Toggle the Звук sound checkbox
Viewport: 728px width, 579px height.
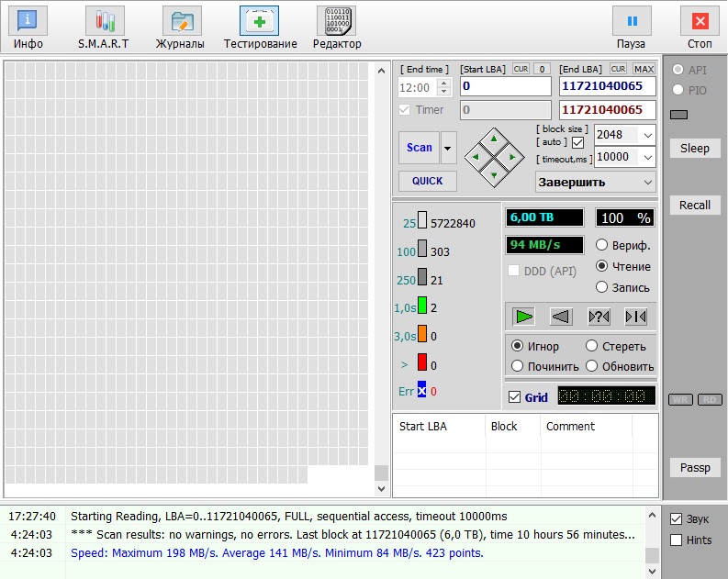point(676,518)
